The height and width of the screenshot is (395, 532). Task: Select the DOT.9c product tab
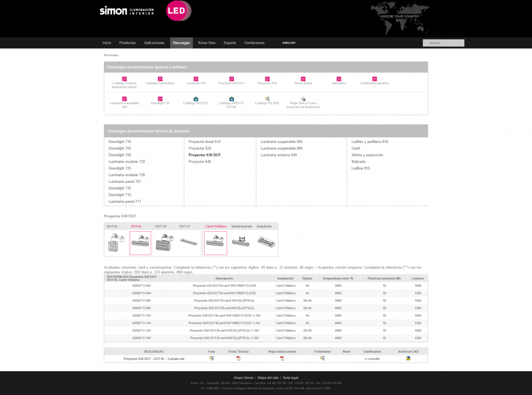tap(112, 226)
